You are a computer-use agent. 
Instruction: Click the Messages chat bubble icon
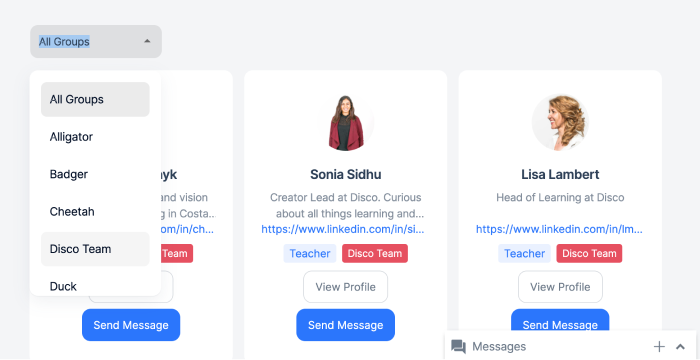tap(458, 347)
